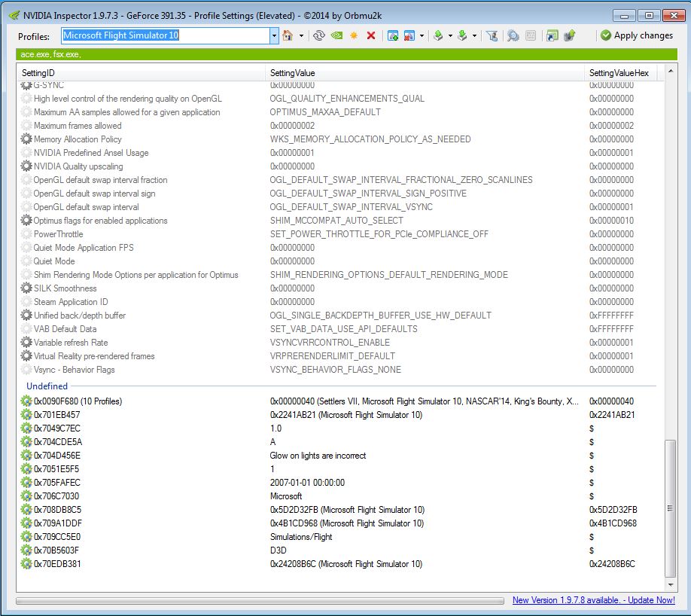Select the Quiet Mode Application FPS row

coord(340,248)
